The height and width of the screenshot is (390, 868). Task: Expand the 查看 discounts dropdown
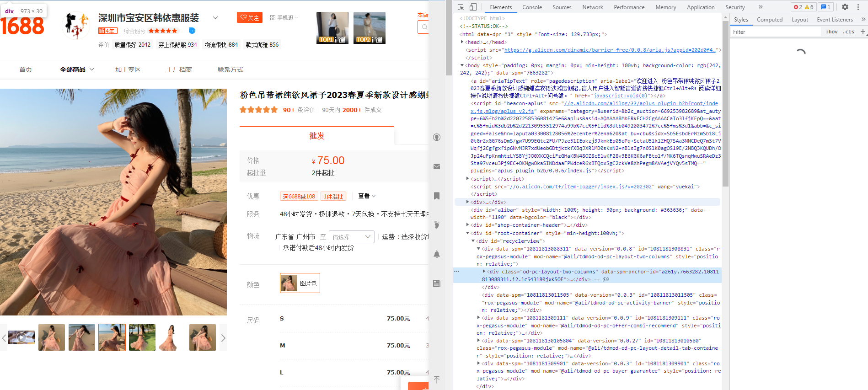coord(367,196)
